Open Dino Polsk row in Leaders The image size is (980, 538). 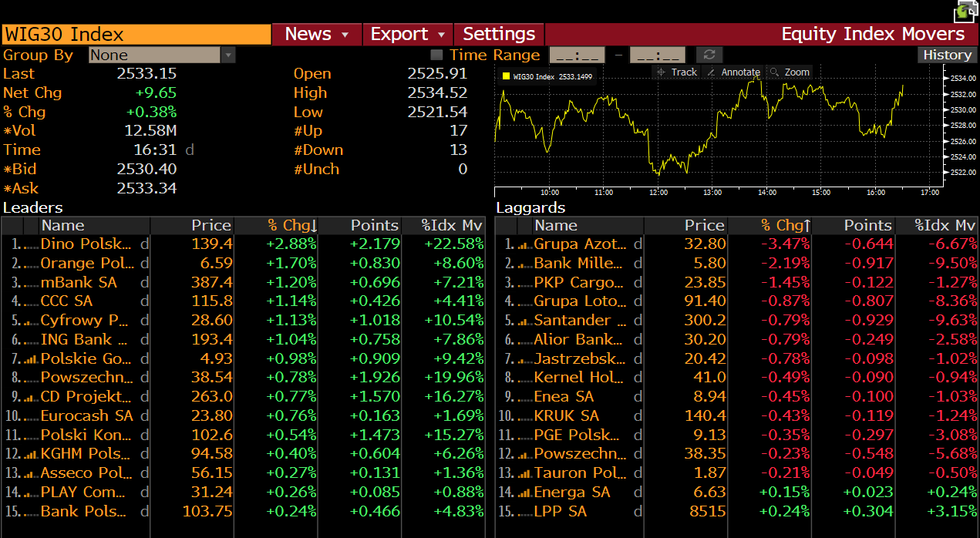(x=86, y=244)
